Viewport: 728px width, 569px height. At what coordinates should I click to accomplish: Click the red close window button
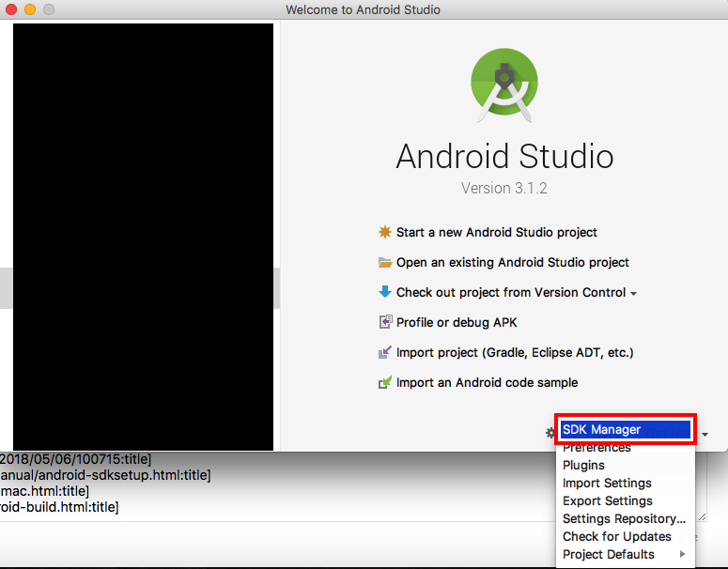(10, 9)
